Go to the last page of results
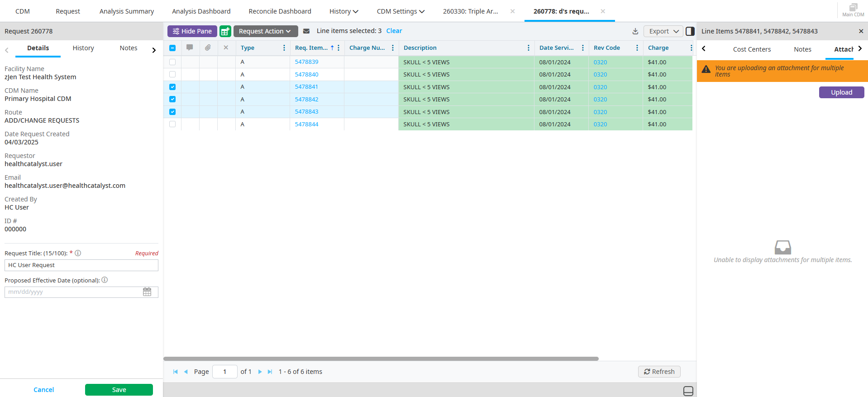The height and width of the screenshot is (397, 868). coord(270,372)
